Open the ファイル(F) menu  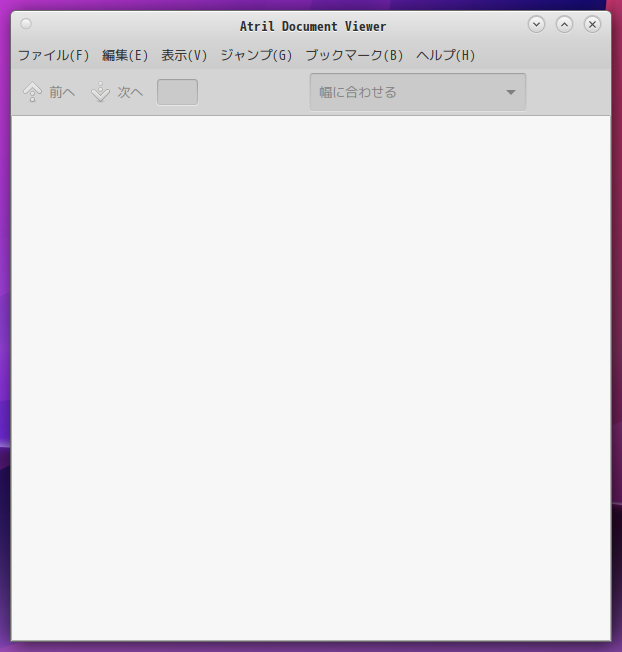tap(54, 55)
